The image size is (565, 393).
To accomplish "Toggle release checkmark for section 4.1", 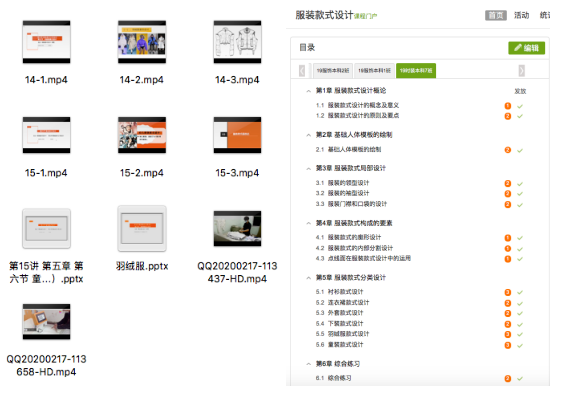I will [520, 238].
